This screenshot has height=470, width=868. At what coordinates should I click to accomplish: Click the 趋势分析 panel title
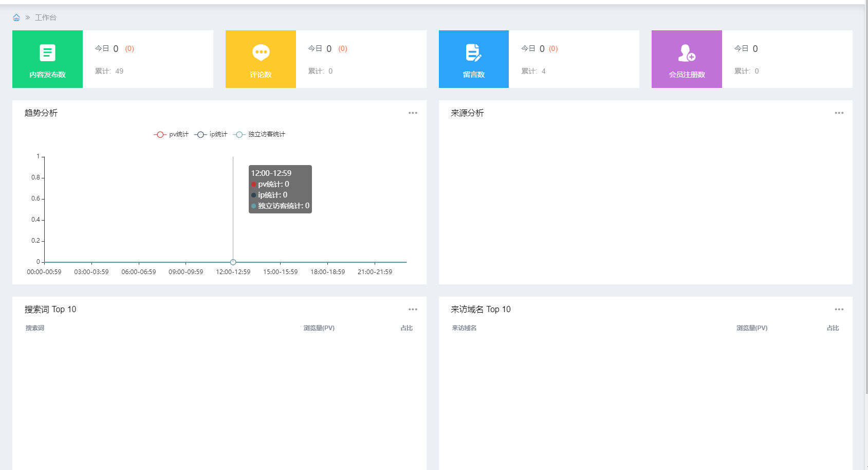coord(41,113)
